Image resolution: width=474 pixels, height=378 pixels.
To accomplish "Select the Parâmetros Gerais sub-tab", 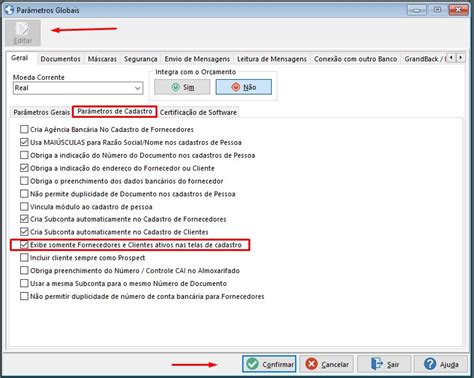I will (x=41, y=112).
